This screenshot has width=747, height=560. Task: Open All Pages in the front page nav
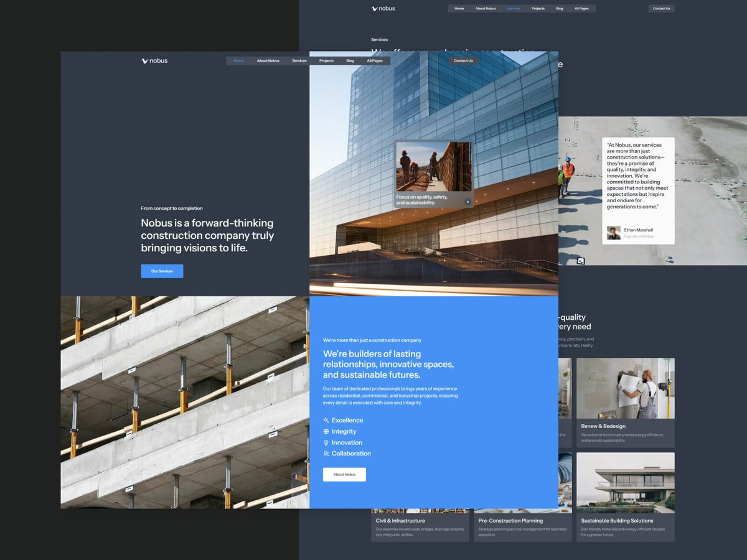coord(375,61)
